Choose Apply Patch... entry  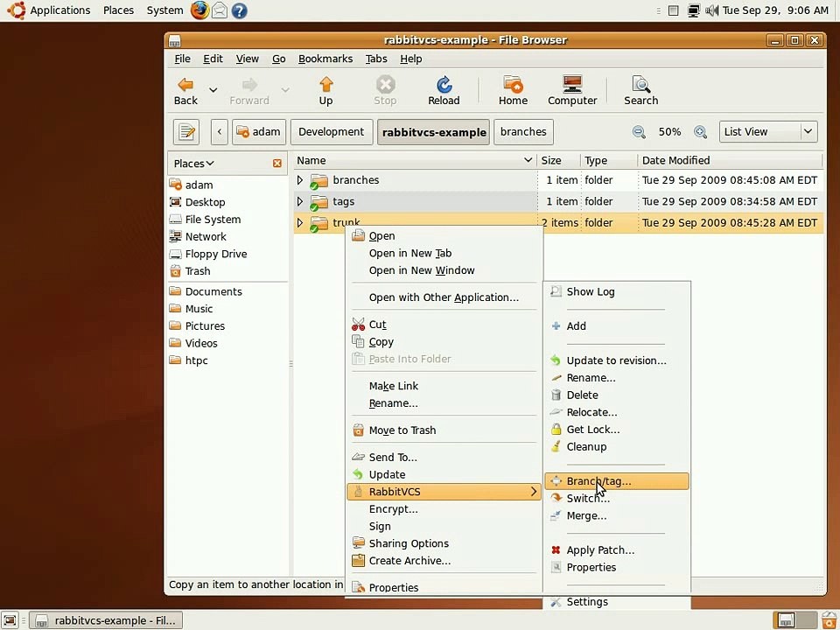tap(617, 549)
